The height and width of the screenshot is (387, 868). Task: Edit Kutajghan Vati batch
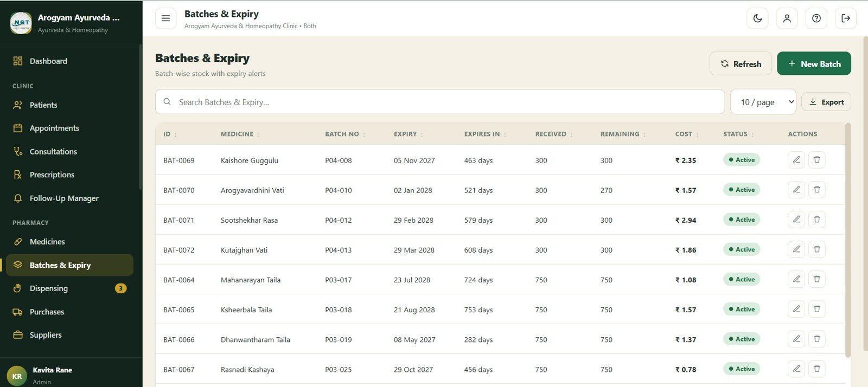(x=796, y=249)
